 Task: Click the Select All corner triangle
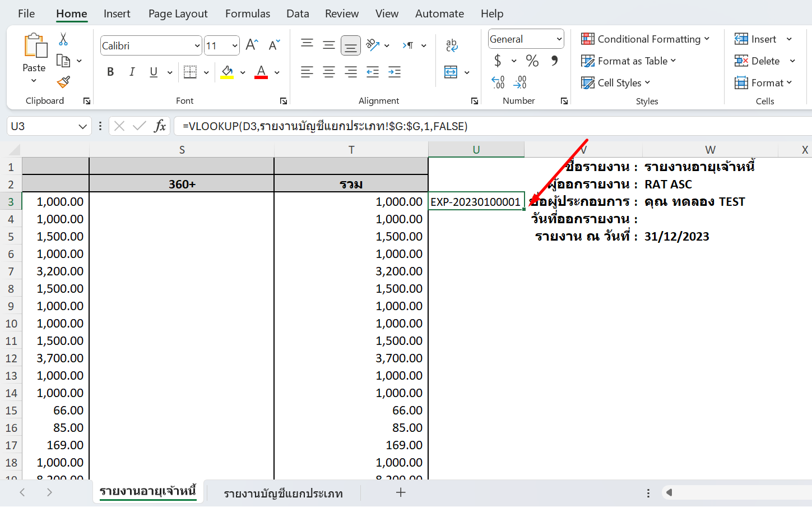[x=15, y=150]
